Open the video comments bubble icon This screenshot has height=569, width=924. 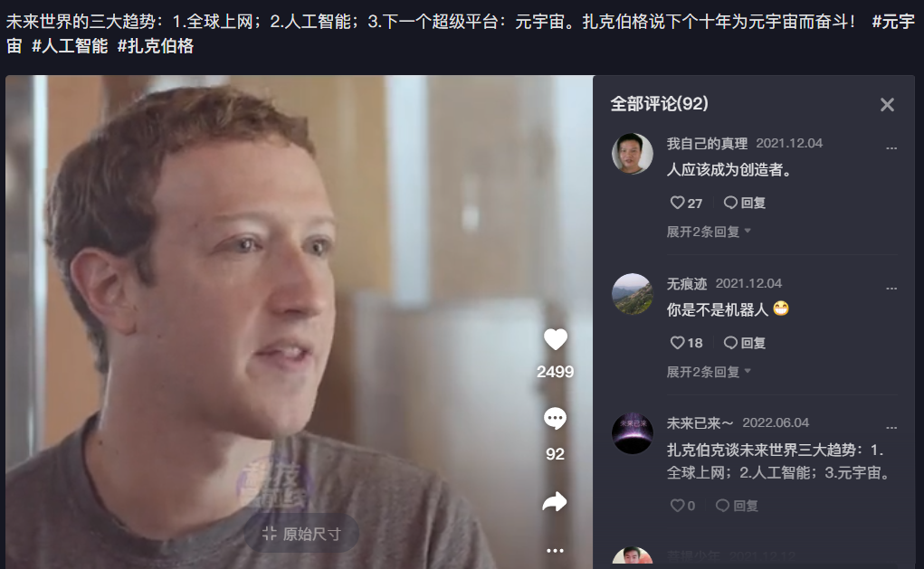click(x=555, y=419)
